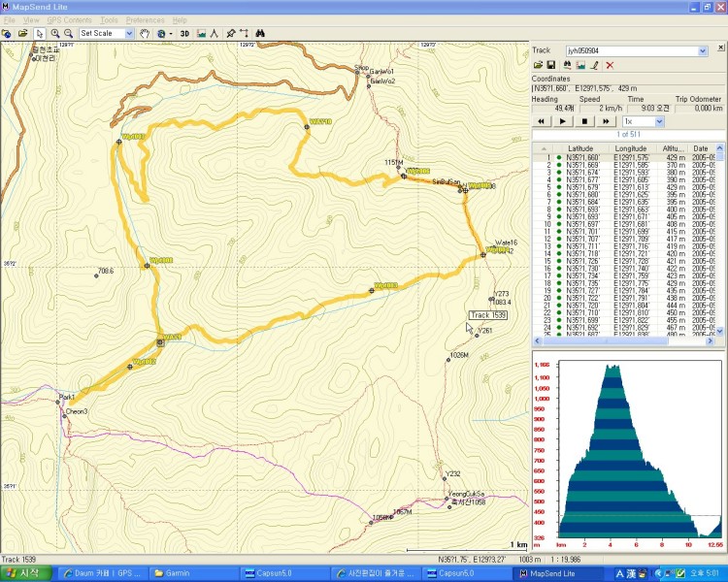Image resolution: width=728 pixels, height=582 pixels.
Task: Click track table scroll down arrow
Action: click(x=719, y=331)
